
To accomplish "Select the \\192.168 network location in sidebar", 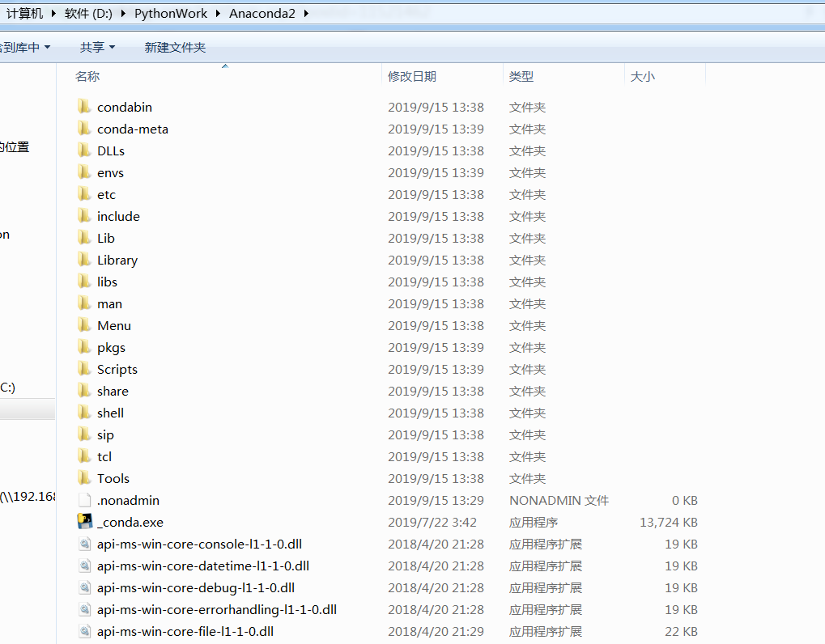I will (28, 496).
